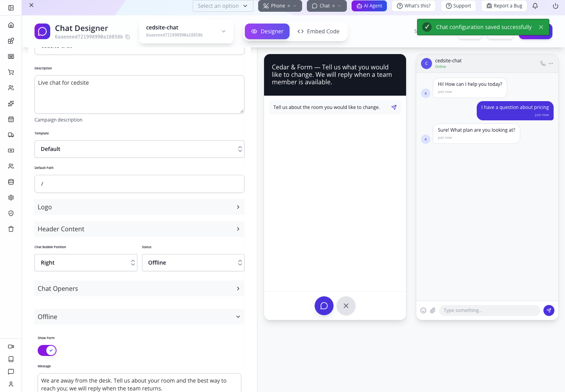Open the Home icon in sidebar

click(x=11, y=25)
